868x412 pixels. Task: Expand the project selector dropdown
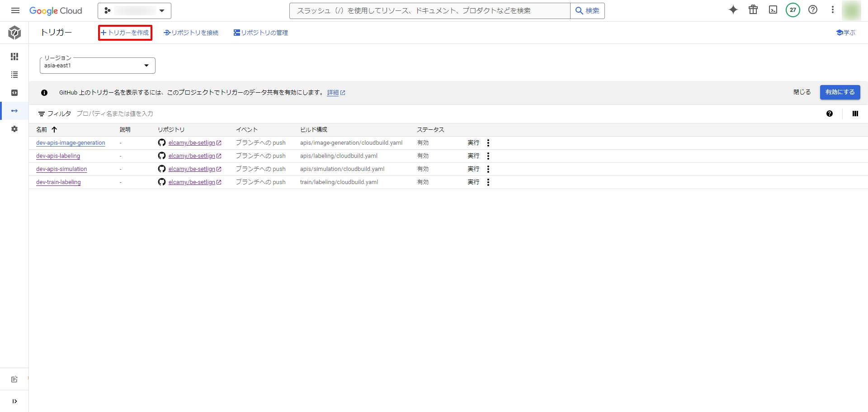point(134,10)
